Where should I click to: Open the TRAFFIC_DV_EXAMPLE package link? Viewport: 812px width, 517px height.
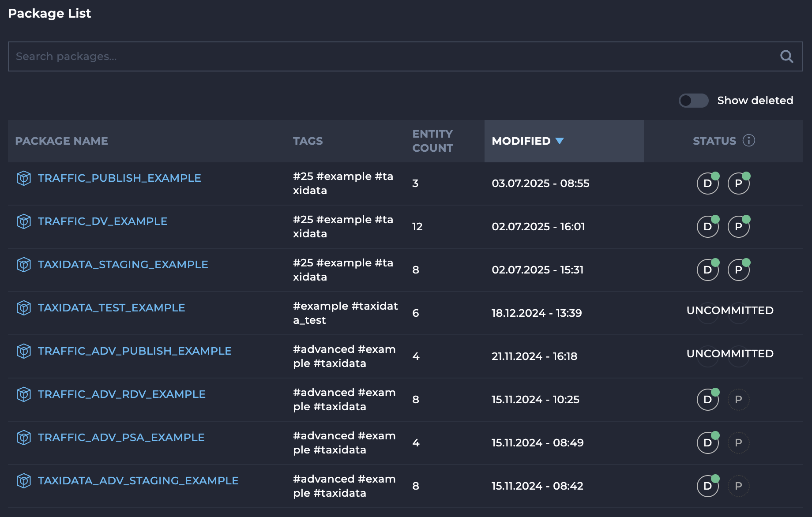(102, 221)
